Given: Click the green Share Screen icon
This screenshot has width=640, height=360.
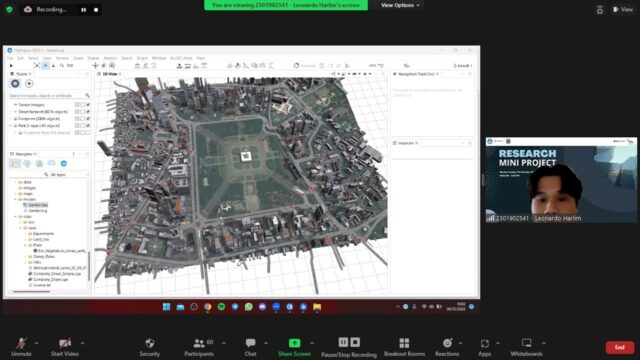Looking at the screenshot, I should click(294, 343).
